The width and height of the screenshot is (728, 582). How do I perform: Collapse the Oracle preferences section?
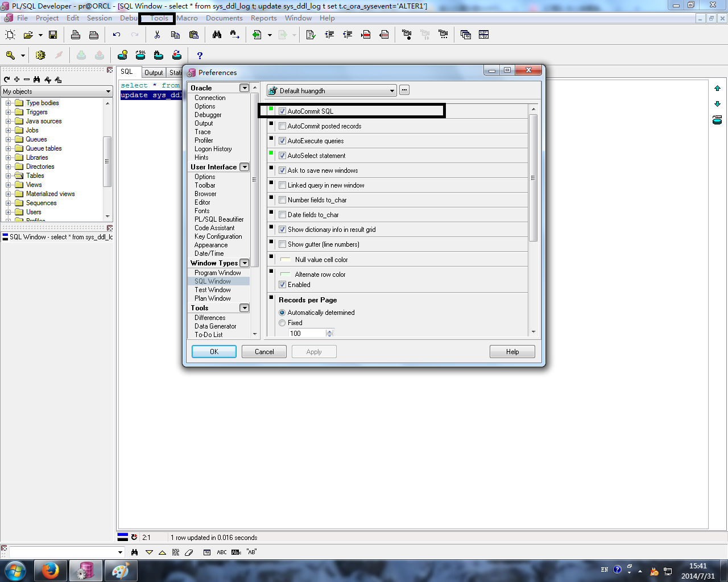tap(244, 88)
